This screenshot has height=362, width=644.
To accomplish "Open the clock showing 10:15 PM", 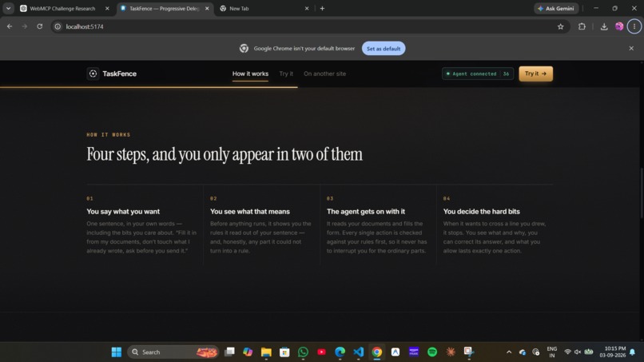I will click(612, 352).
